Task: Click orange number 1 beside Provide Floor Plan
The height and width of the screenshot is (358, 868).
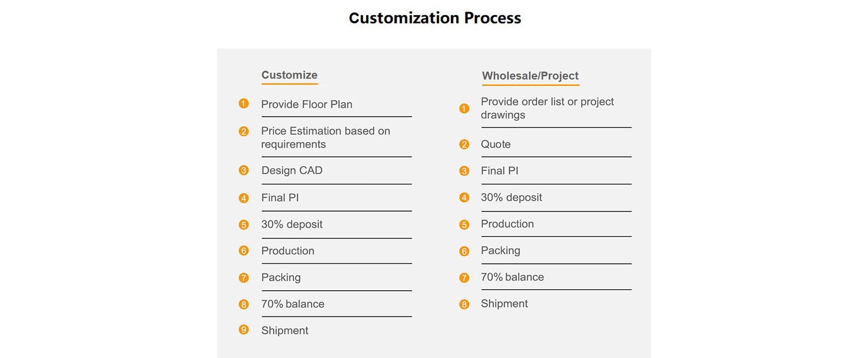Action: (244, 104)
